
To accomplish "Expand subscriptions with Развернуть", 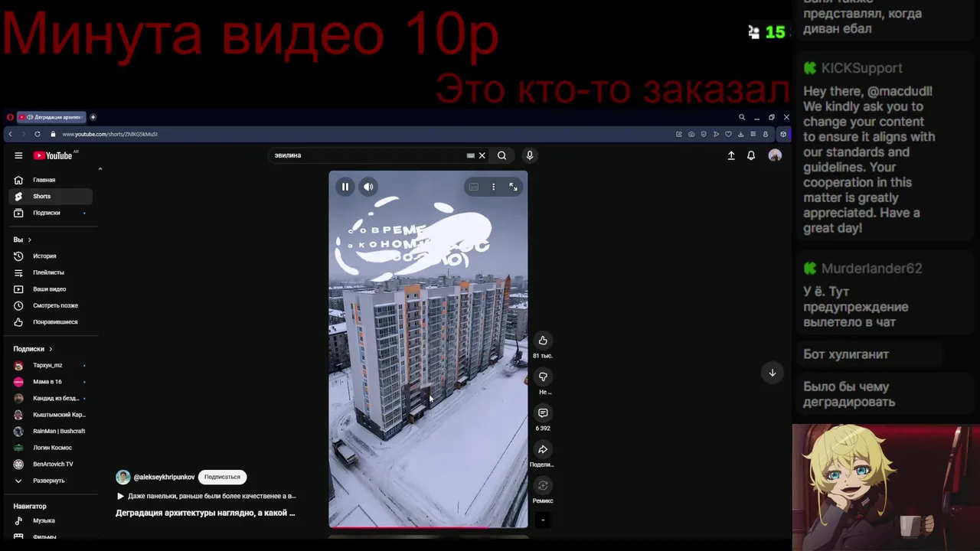I will click(51, 481).
